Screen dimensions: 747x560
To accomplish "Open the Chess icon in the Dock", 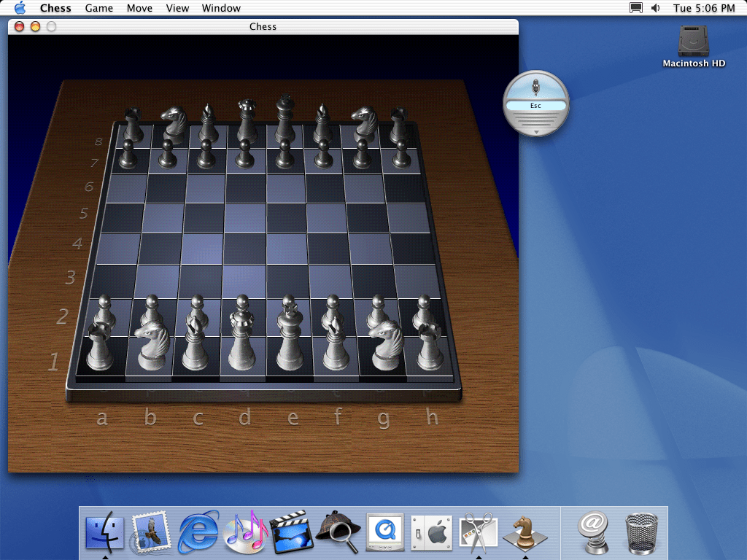I will [x=525, y=534].
